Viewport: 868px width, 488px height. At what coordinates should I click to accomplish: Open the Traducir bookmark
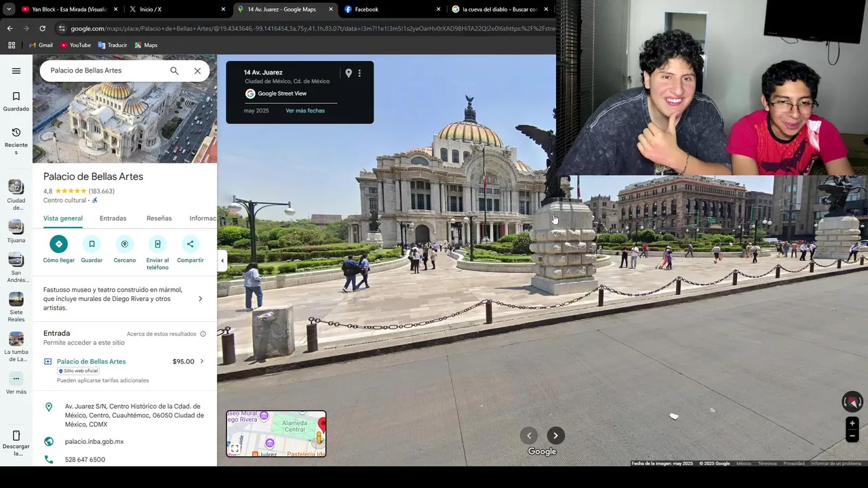pos(113,45)
